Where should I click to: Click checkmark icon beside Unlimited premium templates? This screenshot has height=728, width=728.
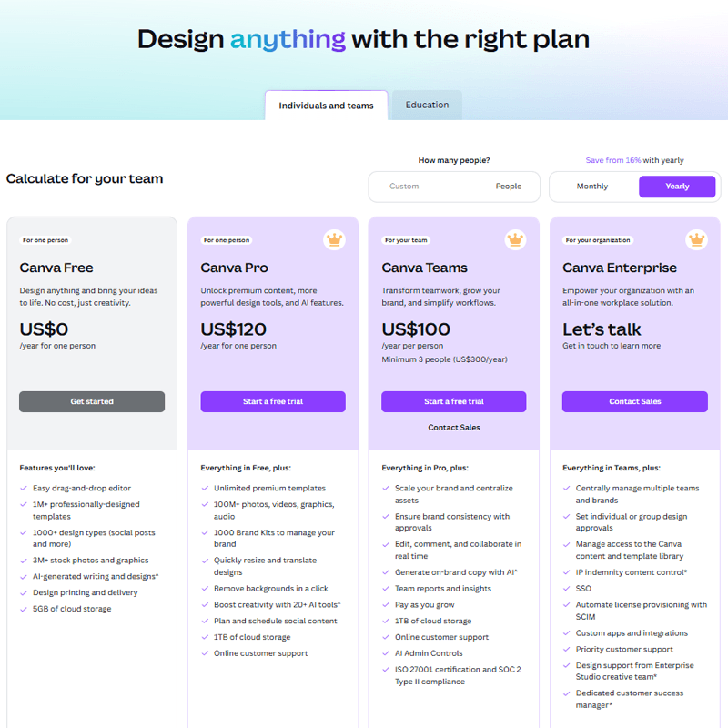(x=205, y=489)
